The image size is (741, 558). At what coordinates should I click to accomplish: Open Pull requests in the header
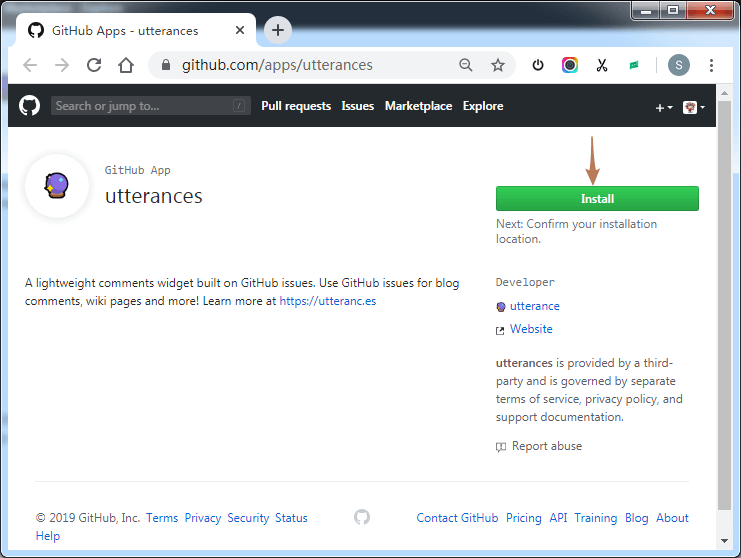tap(296, 106)
